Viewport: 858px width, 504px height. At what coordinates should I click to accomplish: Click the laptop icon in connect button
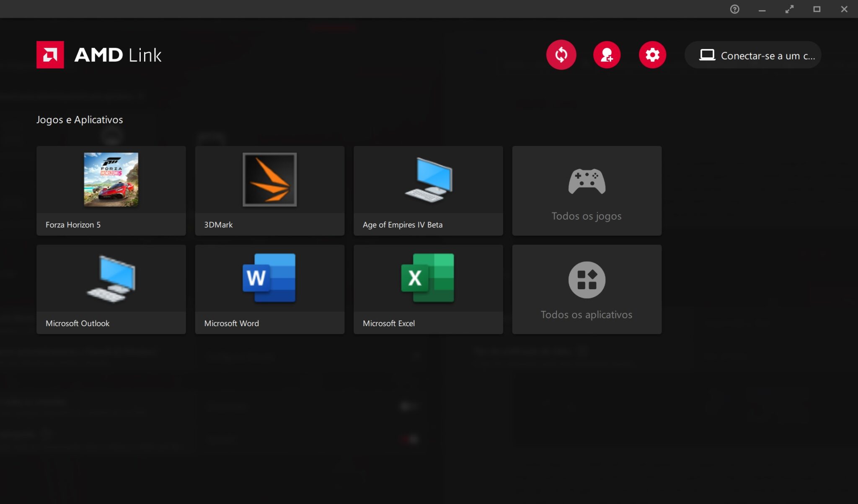click(707, 55)
